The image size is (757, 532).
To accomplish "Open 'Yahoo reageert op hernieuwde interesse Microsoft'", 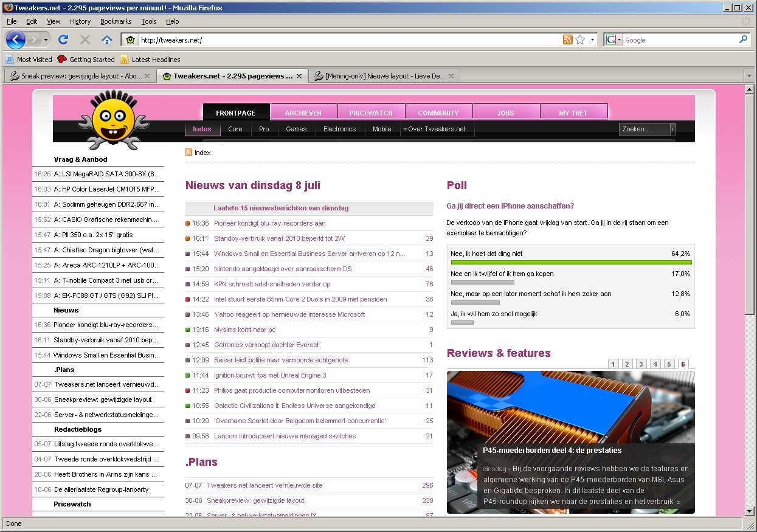I will (289, 314).
